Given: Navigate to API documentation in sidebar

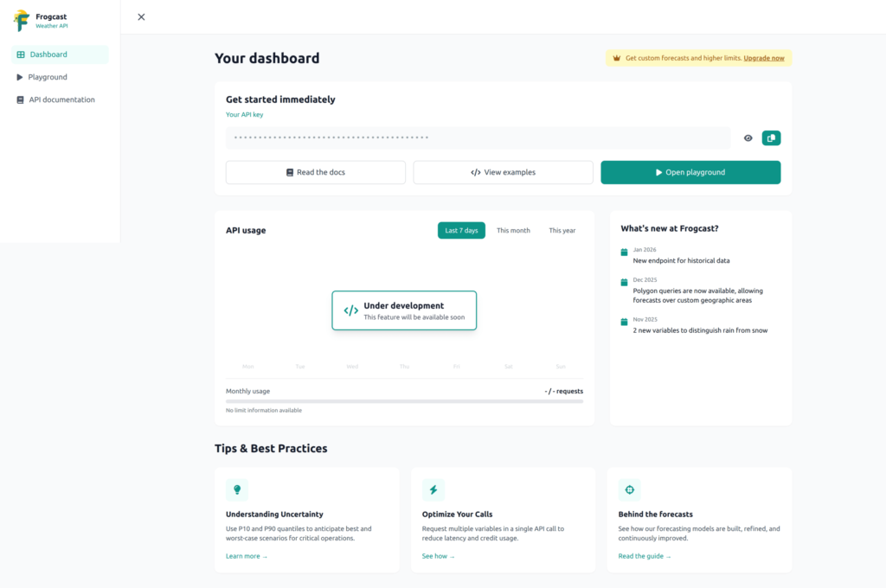Looking at the screenshot, I should pos(59,99).
